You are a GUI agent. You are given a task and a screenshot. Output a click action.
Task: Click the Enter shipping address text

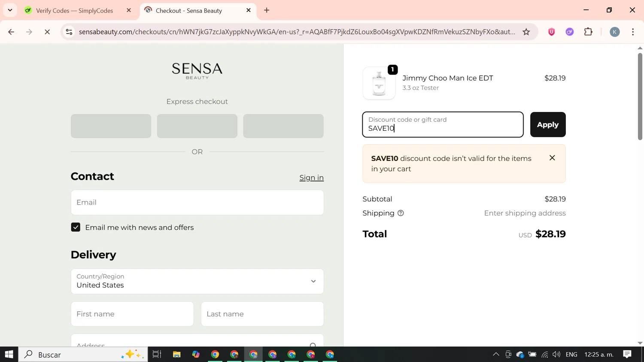point(525,213)
